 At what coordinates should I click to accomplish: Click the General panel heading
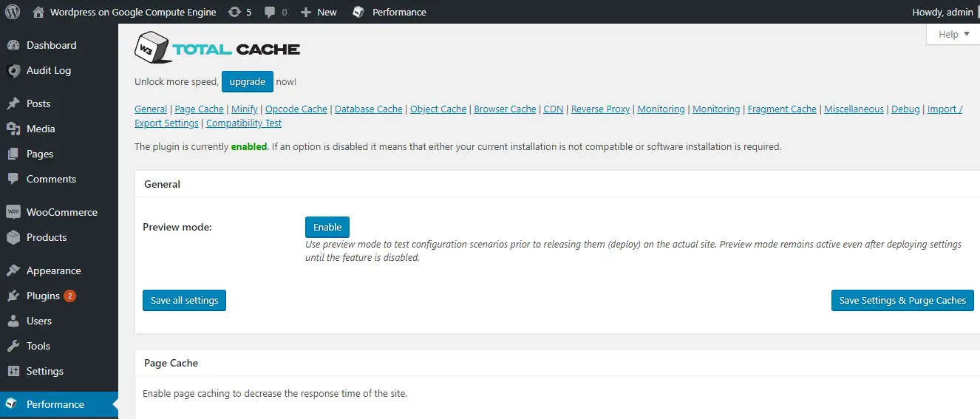coord(162,184)
